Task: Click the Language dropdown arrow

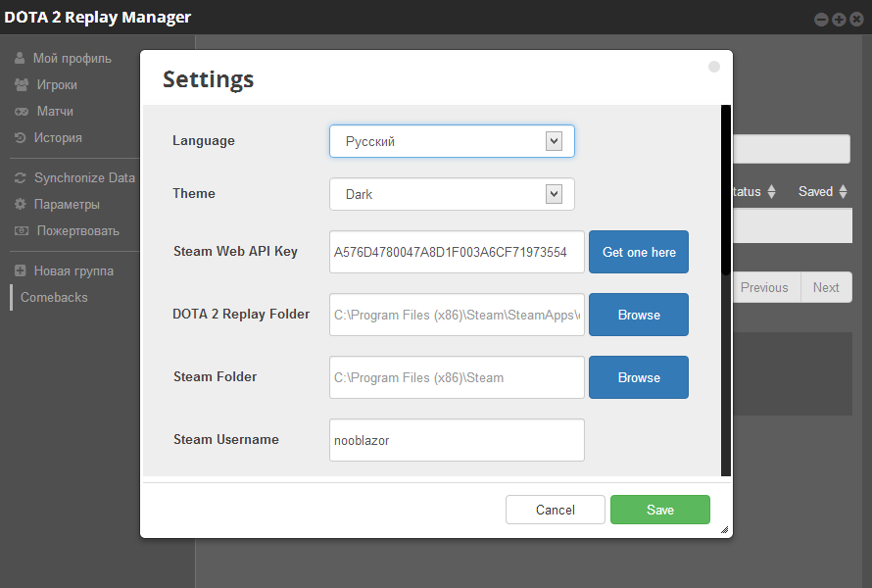Action: (x=554, y=141)
